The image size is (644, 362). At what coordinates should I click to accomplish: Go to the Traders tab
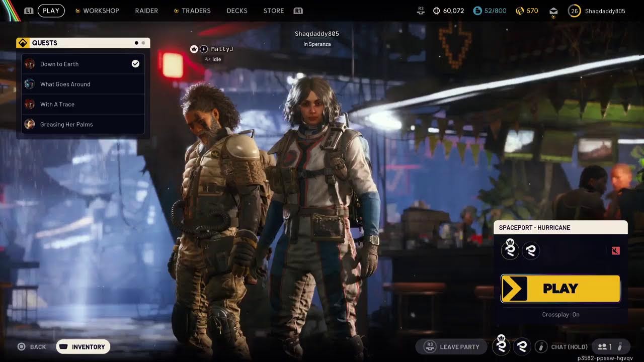196,11
